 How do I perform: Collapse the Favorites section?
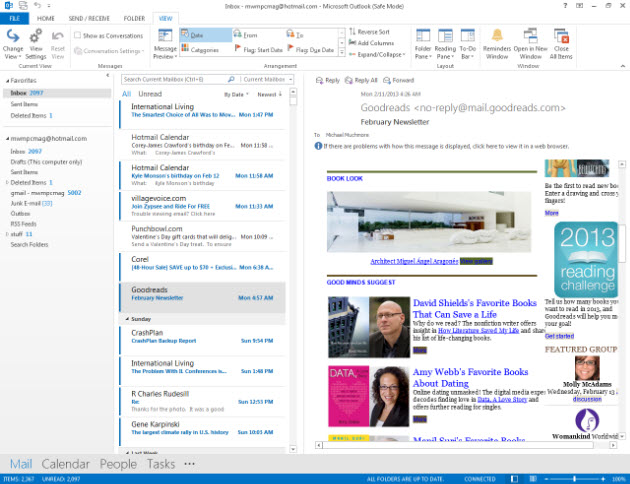click(7, 81)
